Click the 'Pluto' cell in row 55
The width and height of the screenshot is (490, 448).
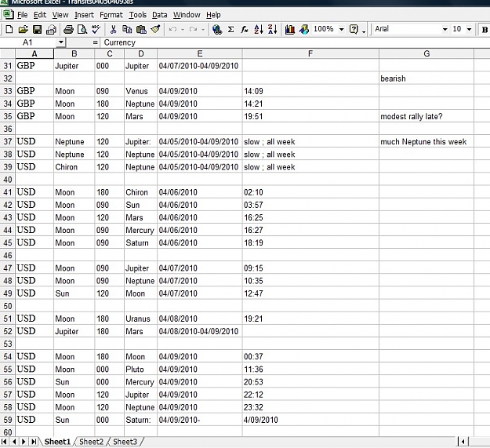(140, 369)
